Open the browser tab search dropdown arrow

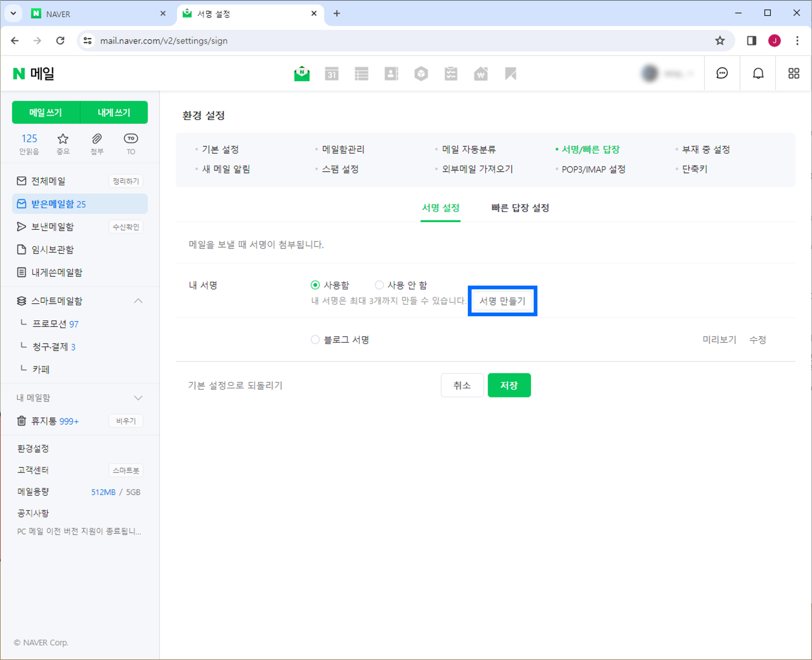click(x=13, y=14)
